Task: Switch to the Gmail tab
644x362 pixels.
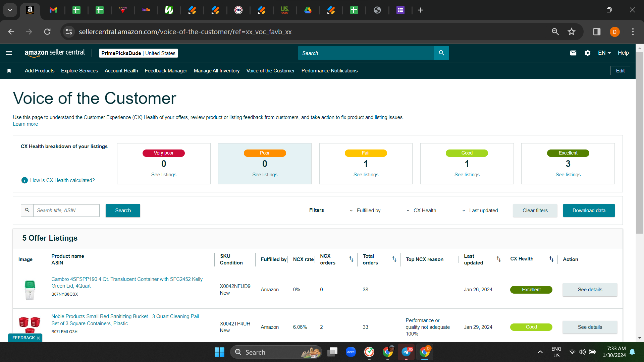Action: (53, 10)
